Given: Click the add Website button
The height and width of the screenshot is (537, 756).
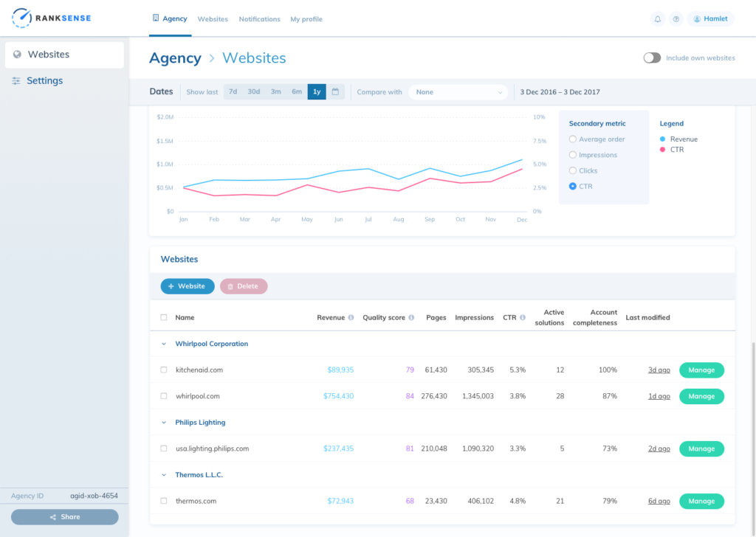Looking at the screenshot, I should click(x=188, y=286).
